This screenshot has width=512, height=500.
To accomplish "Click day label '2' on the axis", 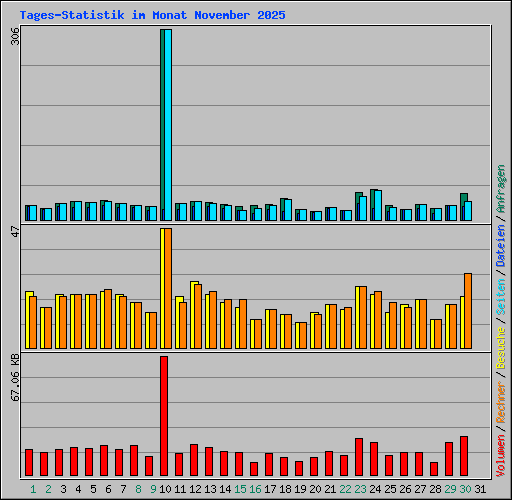I will pyautogui.click(x=49, y=489).
